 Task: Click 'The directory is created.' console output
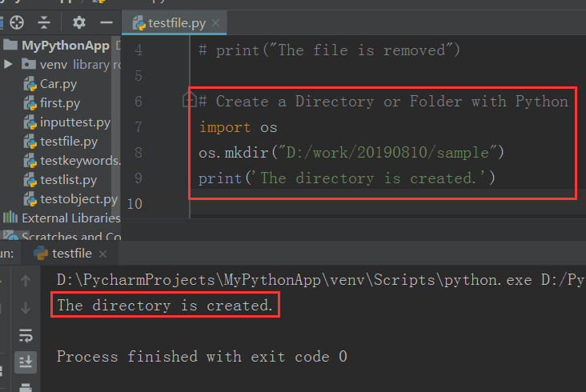[x=165, y=306]
